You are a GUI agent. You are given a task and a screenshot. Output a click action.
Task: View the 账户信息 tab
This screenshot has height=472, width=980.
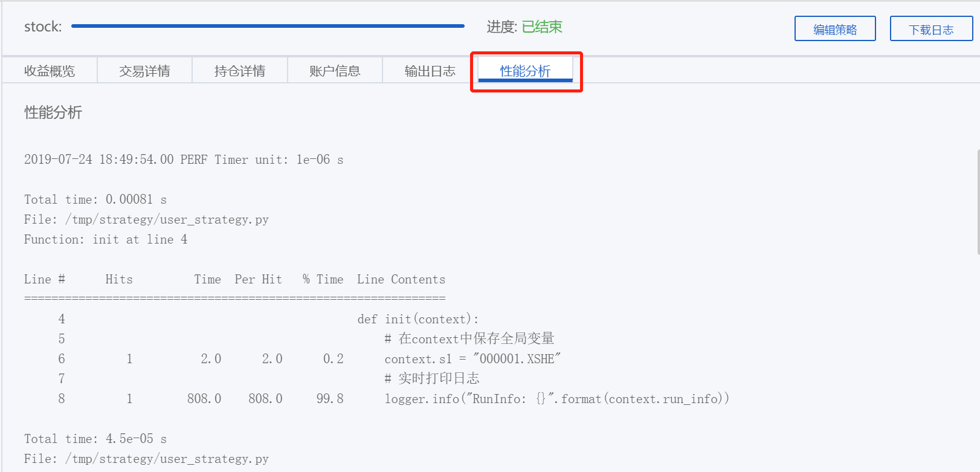(335, 70)
